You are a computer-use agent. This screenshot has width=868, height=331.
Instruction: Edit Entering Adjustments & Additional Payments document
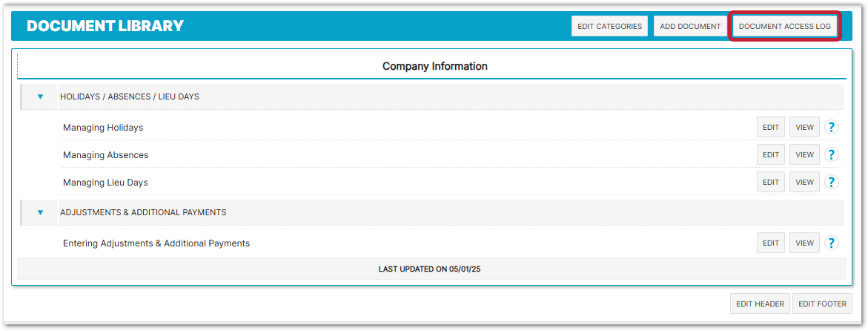[771, 243]
